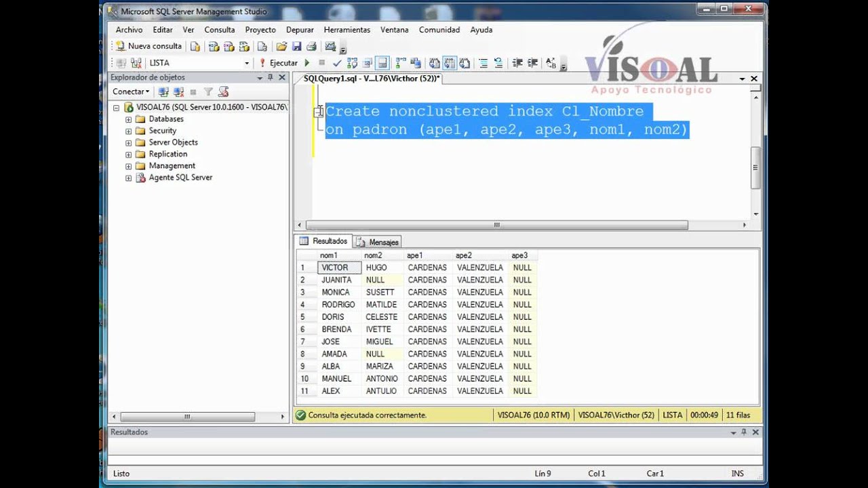This screenshot has height=488, width=868.
Task: Click the query editor horizontal scrollbar
Action: click(496, 225)
